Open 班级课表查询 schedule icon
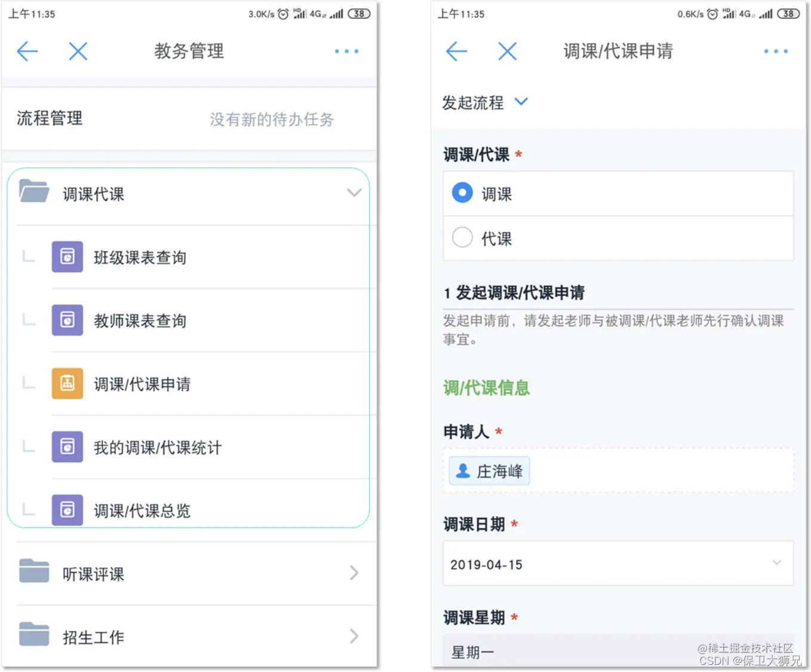The height and width of the screenshot is (672, 811). coord(67,257)
